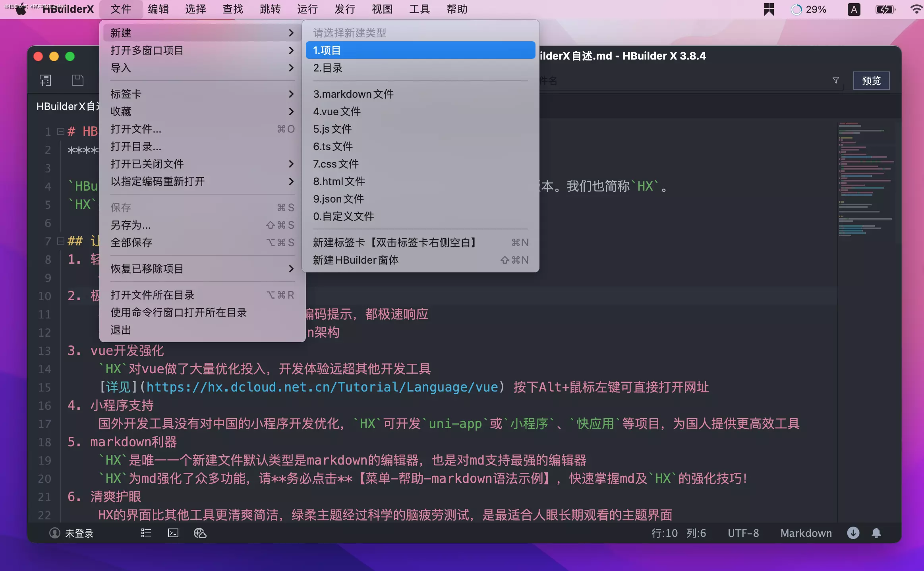Toggle markdown preview with the 预览 button
Viewport: 924px width, 571px height.
871,80
